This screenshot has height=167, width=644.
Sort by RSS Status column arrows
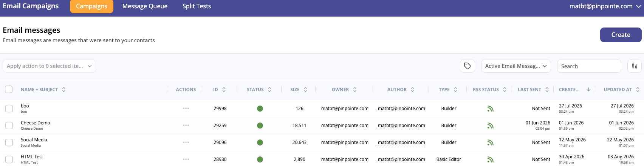pyautogui.click(x=505, y=90)
